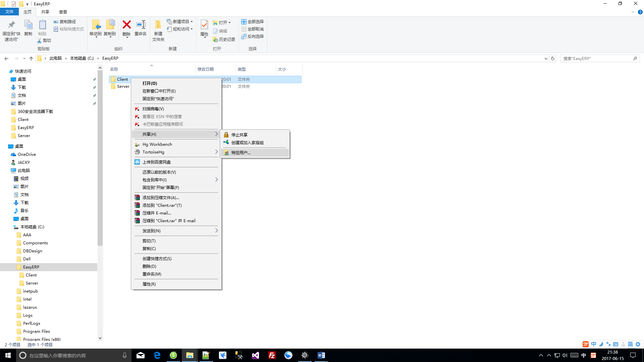
Task: Click New Folder (新建文件夹) icon
Action: (158, 25)
